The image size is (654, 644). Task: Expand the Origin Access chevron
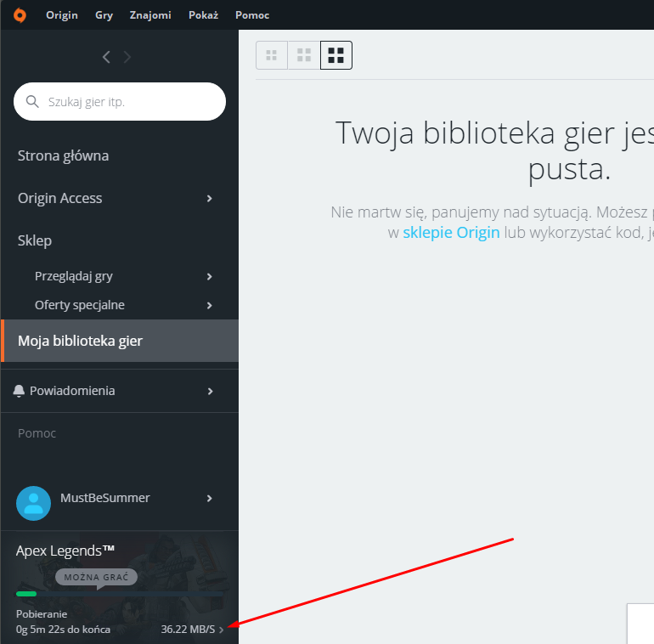pyautogui.click(x=210, y=199)
